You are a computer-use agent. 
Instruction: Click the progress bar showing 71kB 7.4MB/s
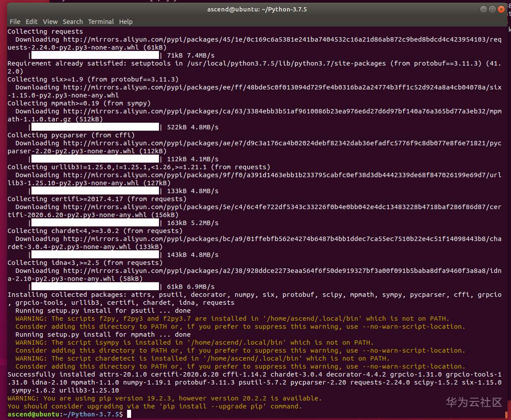point(95,55)
